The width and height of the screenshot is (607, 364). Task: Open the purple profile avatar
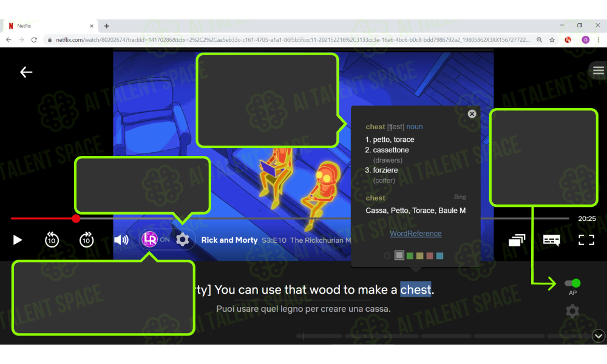point(585,40)
